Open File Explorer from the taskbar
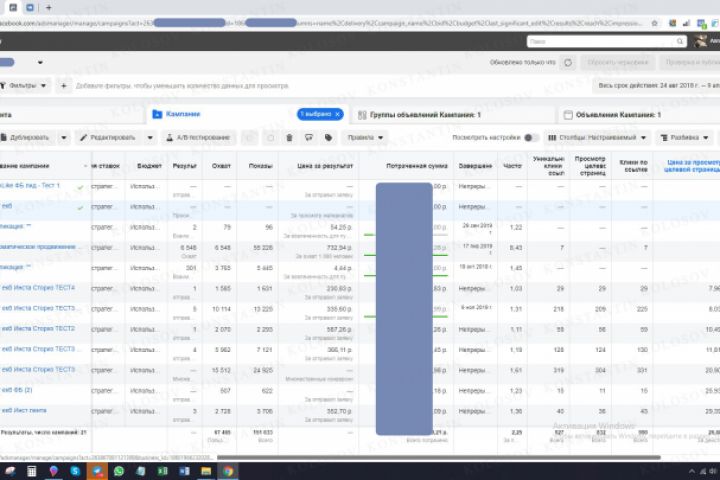720x480 pixels. tap(206, 471)
